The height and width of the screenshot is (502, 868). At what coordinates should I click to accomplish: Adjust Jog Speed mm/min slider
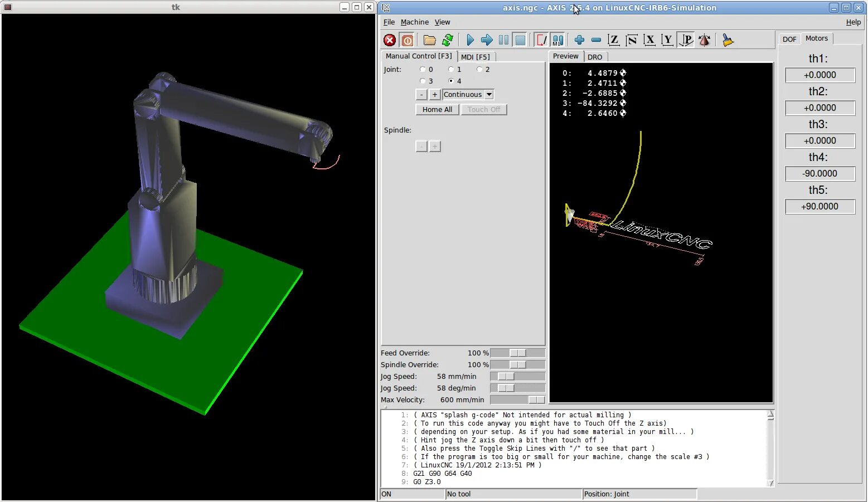pyautogui.click(x=517, y=377)
